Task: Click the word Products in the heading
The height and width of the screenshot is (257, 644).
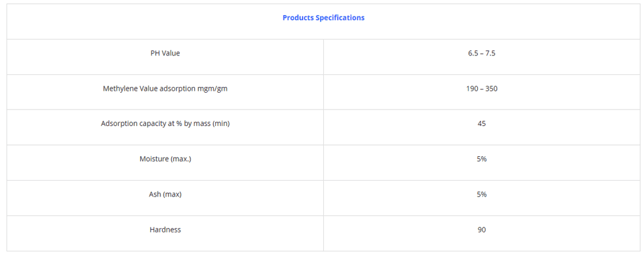Action: [297, 18]
